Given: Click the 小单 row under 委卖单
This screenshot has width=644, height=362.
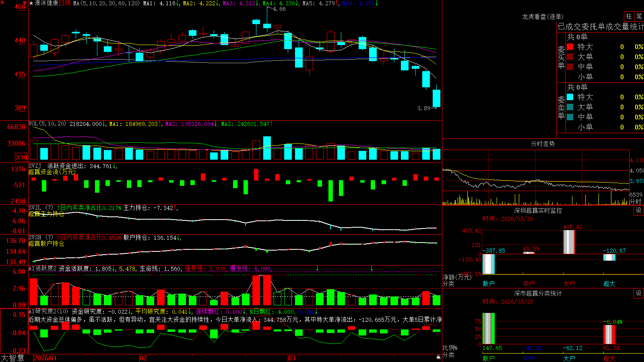Looking at the screenshot, I should point(605,127).
